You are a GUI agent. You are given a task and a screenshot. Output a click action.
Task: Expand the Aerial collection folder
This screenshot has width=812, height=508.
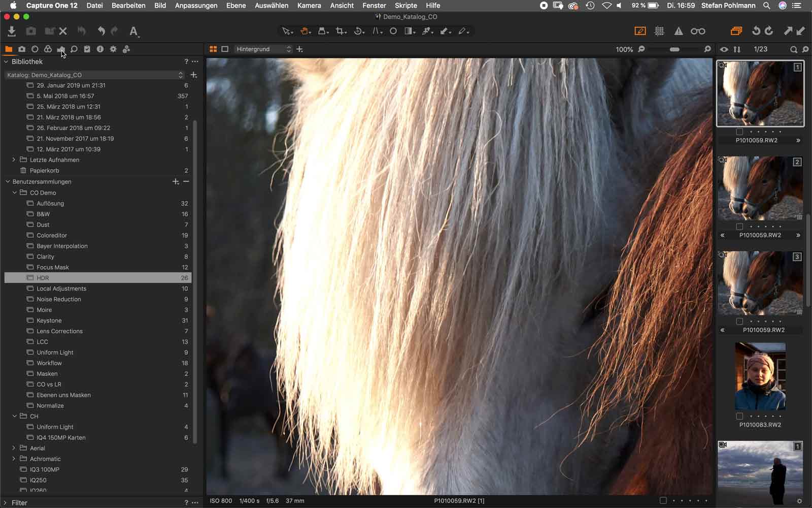[x=13, y=448]
